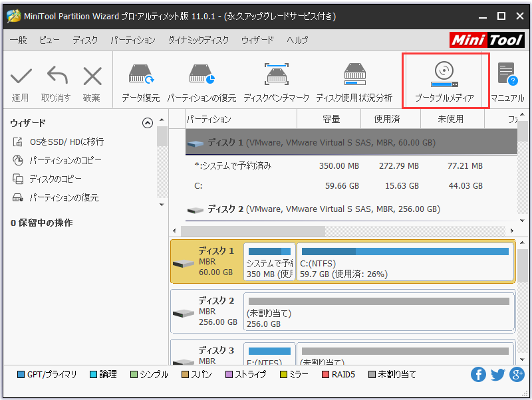Viewport: 532px width, 400px height.
Task: Open the Partition menu
Action: pos(133,40)
